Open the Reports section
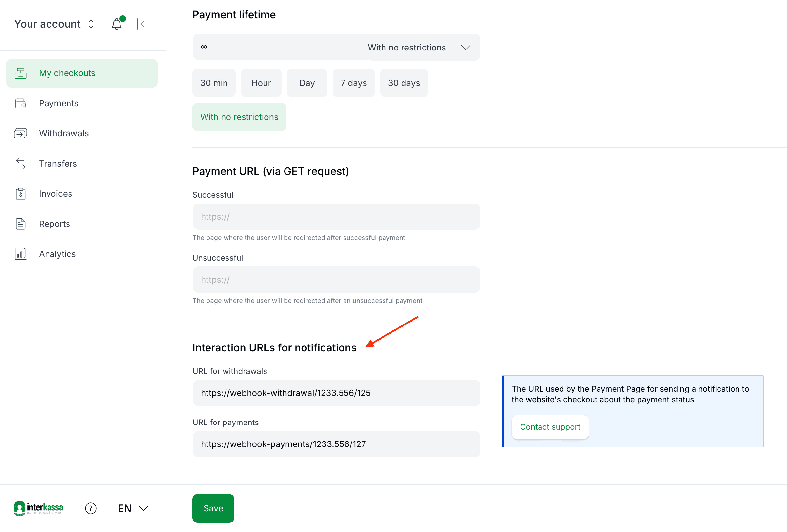The width and height of the screenshot is (787, 532). pyautogui.click(x=54, y=224)
